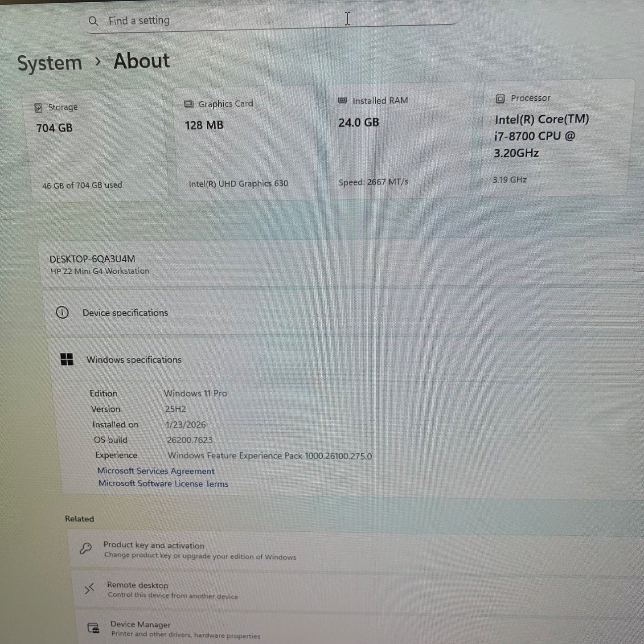
Task: Expand the DESKTOP-6QA3U4M device header
Action: tap(92, 264)
